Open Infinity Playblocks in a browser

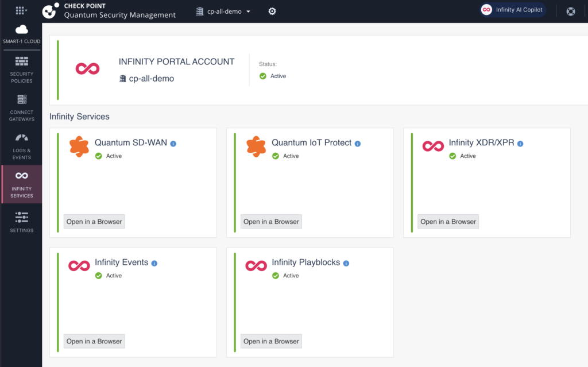[270, 341]
